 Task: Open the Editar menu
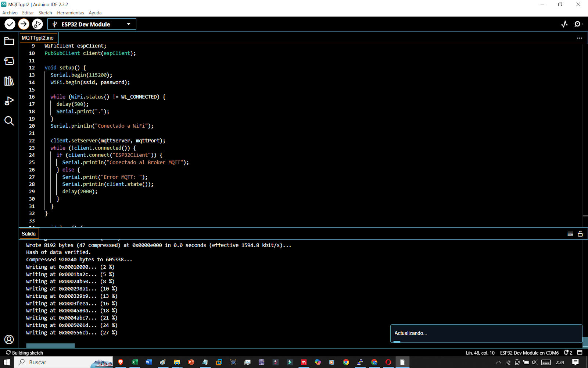pyautogui.click(x=28, y=13)
